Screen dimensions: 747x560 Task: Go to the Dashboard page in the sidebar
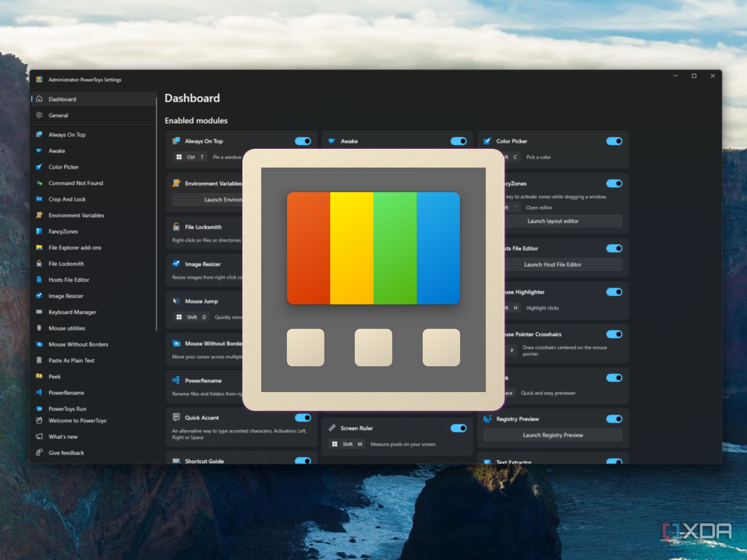(x=93, y=99)
